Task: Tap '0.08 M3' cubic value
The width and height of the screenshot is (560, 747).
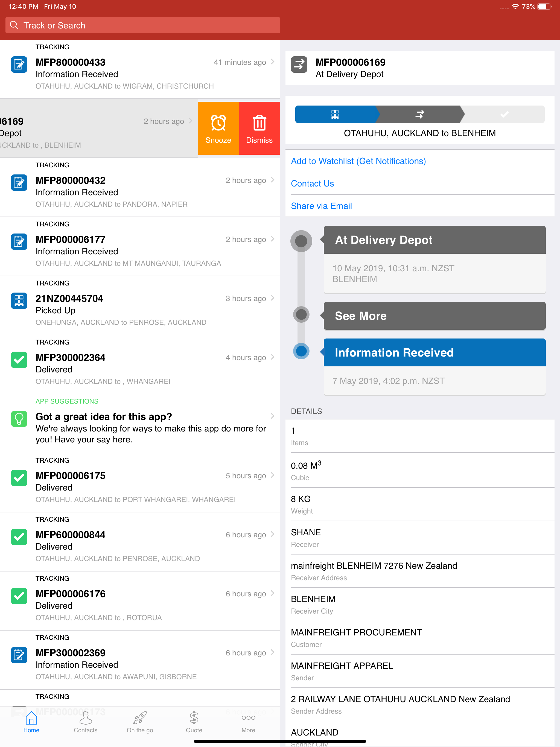Action: pyautogui.click(x=306, y=465)
